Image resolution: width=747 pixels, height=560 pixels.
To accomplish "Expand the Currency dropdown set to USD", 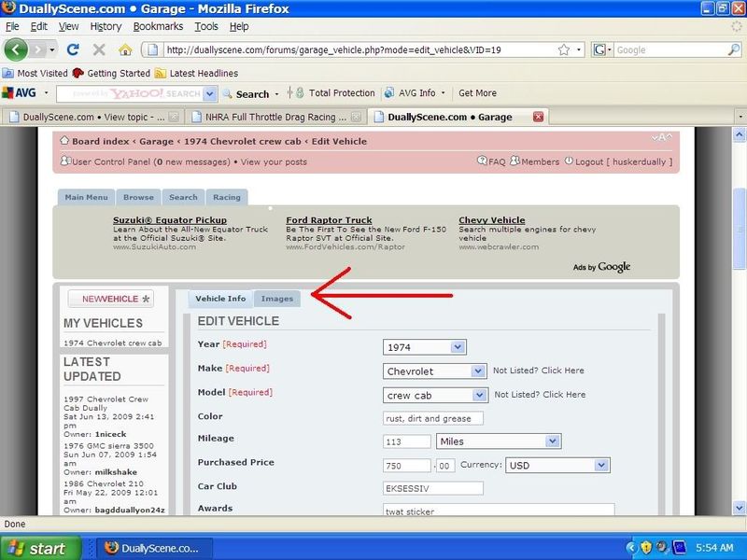I will [600, 465].
